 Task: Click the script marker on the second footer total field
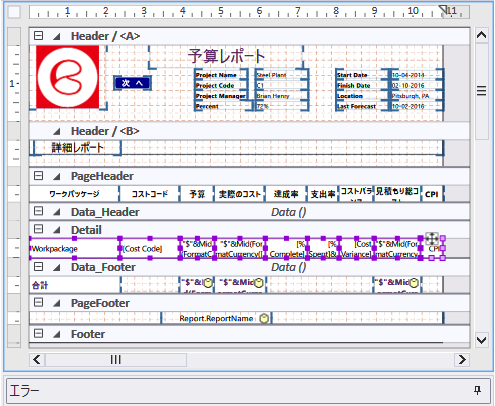tap(259, 283)
